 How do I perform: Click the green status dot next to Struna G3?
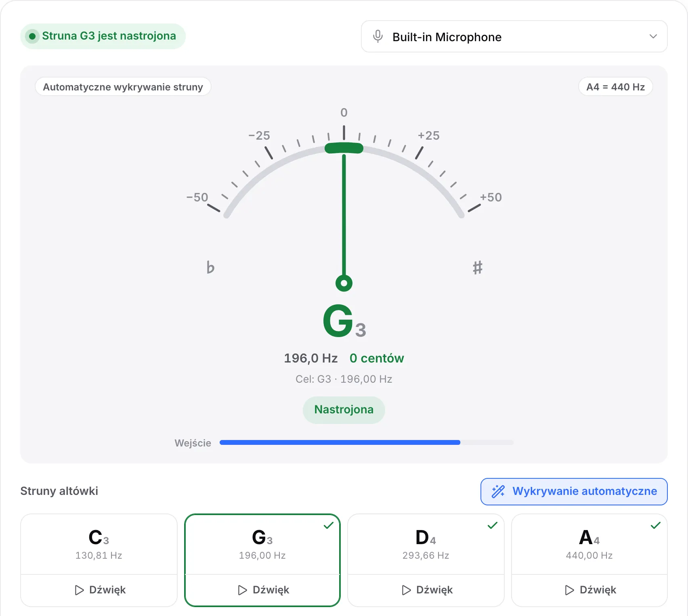tap(32, 36)
